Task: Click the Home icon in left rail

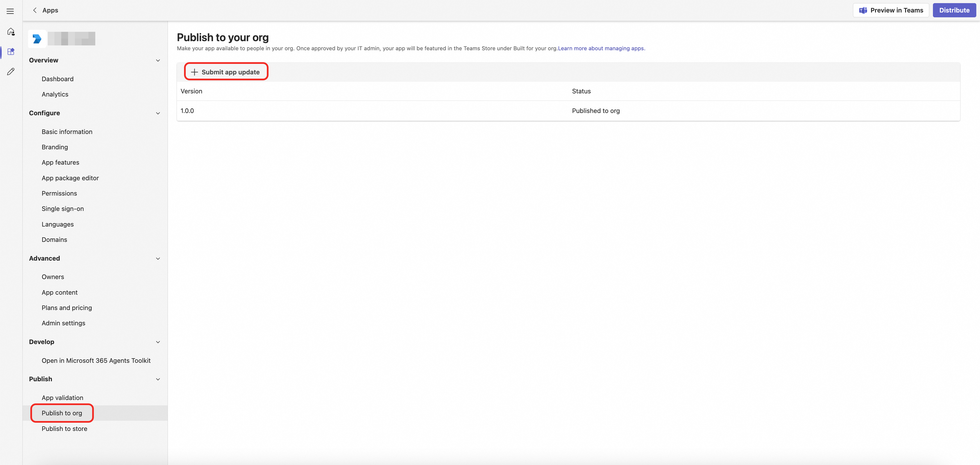Action: (x=11, y=32)
